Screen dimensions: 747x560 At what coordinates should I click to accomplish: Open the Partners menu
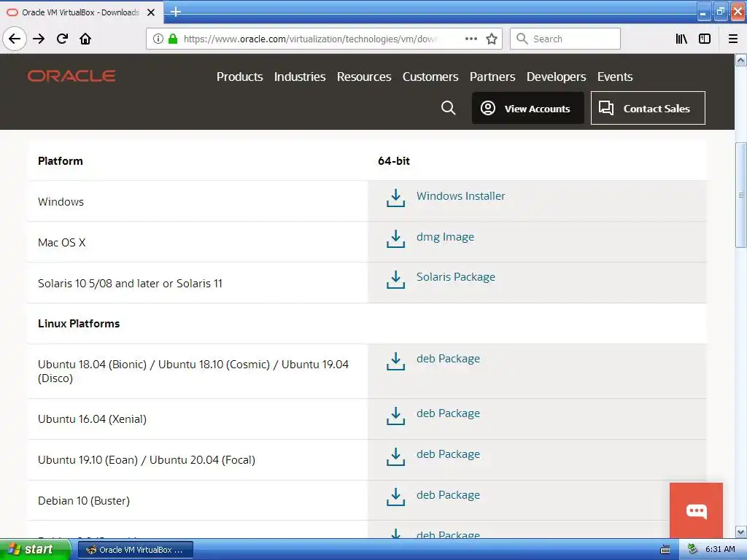click(492, 77)
